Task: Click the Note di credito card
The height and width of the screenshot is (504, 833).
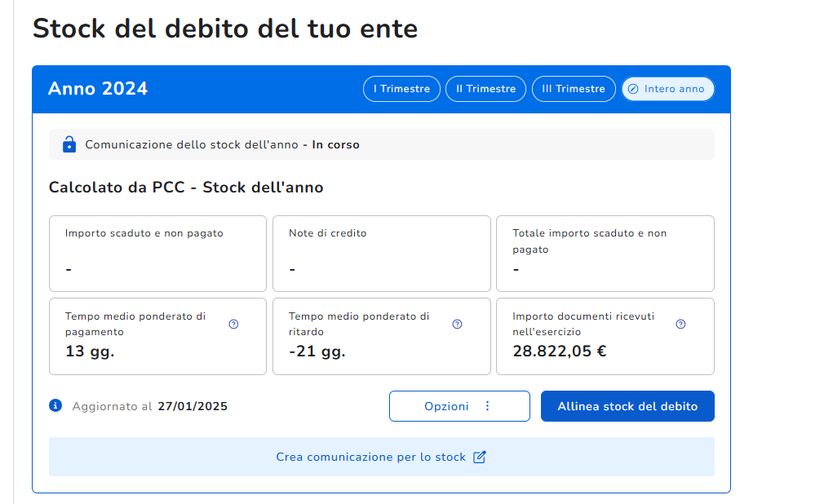Action: coord(381,254)
